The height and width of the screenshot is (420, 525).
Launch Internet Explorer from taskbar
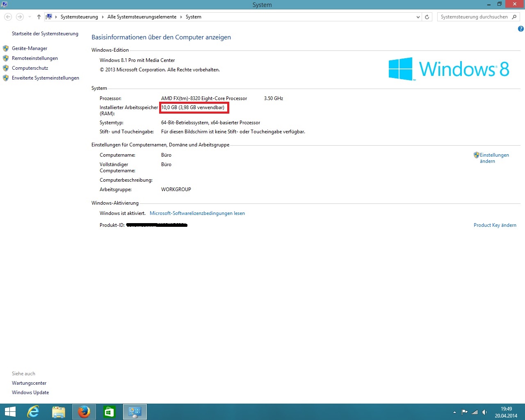tap(33, 412)
